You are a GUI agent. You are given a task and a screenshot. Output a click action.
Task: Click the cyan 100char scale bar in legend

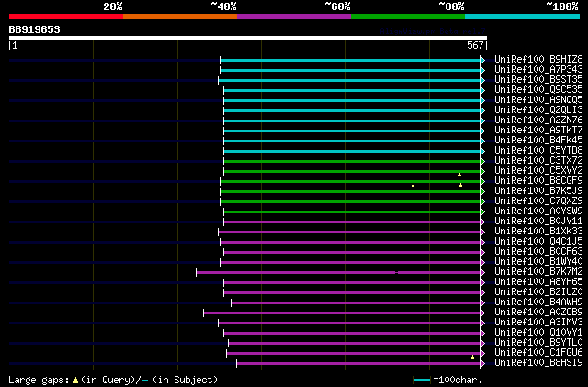[x=423, y=381]
